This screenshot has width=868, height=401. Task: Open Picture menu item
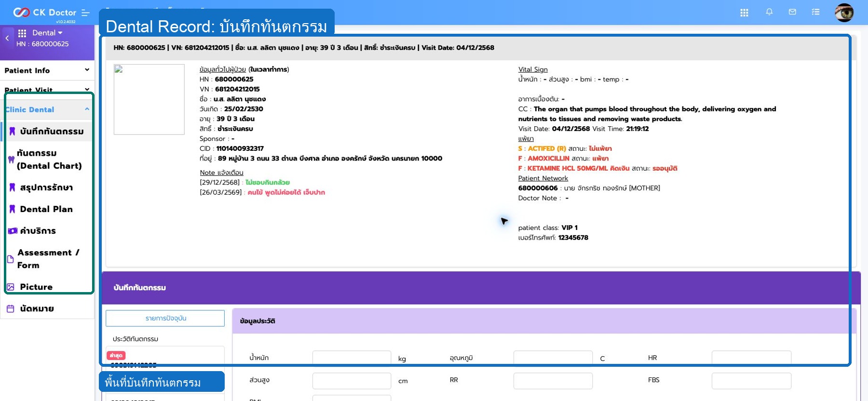click(x=47, y=287)
